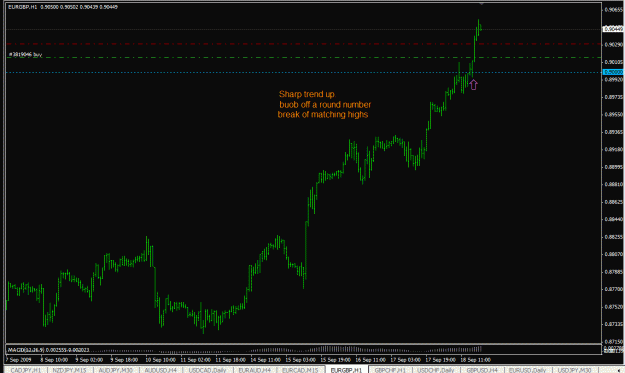Image resolution: width=625 pixels, height=373 pixels.
Task: Click the 'buob off a round number' annotation
Action: point(325,104)
